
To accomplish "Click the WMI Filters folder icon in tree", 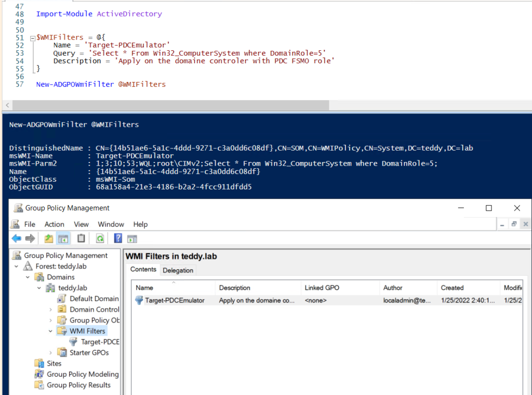I will [x=62, y=331].
